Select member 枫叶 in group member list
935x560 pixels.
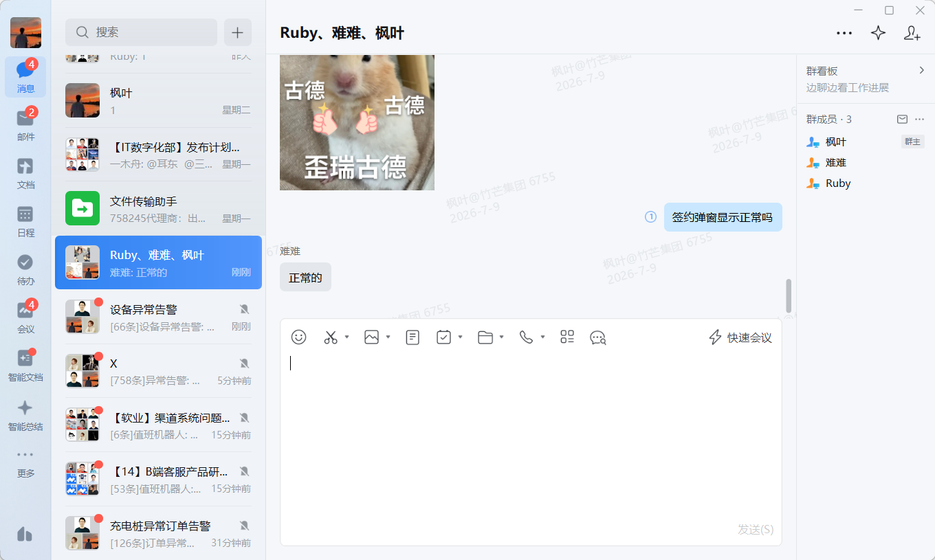(866, 142)
